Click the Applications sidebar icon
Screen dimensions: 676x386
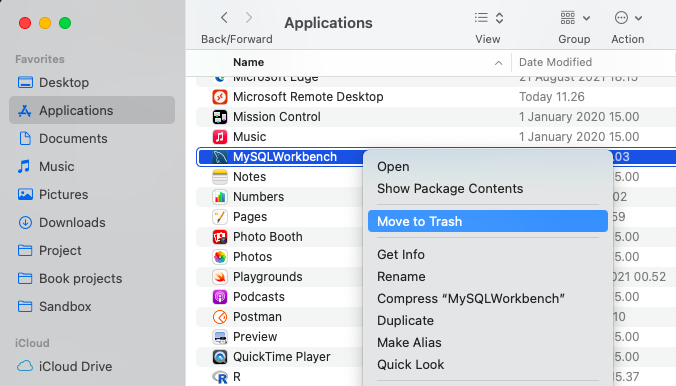pos(25,111)
